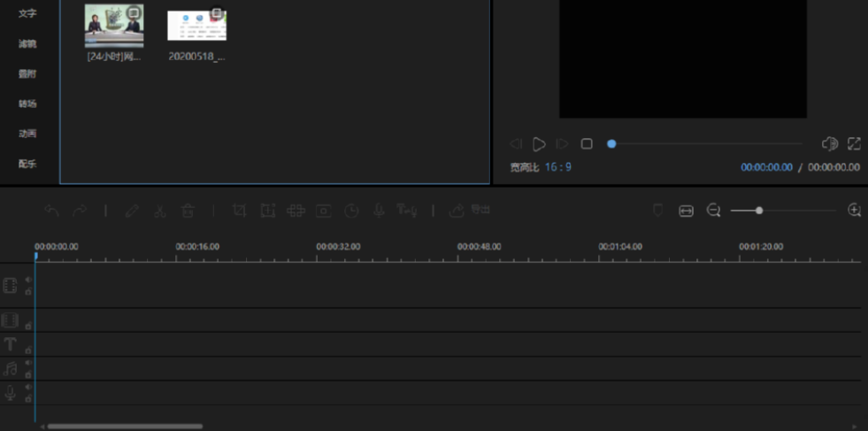The width and height of the screenshot is (868, 431).
Task: Open the 16 : 9 aspect ratio selector
Action: point(558,166)
